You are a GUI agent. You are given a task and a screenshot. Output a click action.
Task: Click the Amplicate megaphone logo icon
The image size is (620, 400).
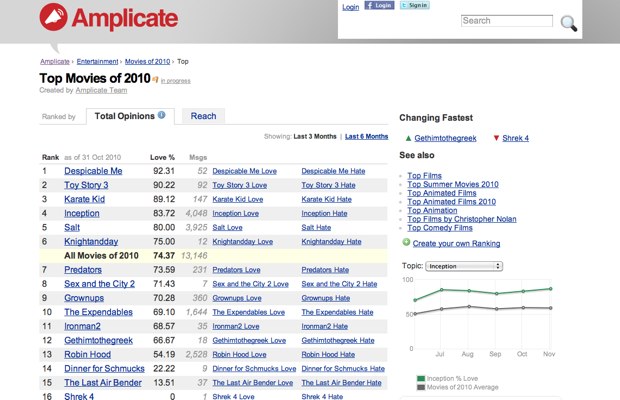click(53, 17)
